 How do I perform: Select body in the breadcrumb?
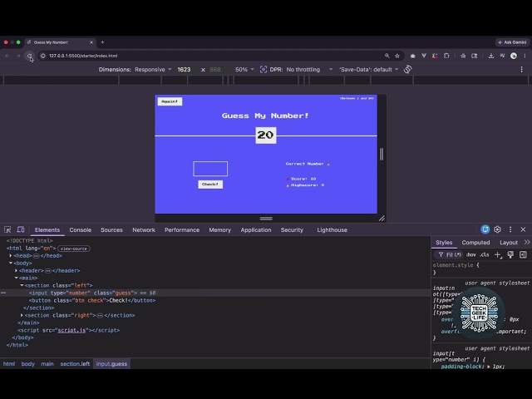pos(27,364)
